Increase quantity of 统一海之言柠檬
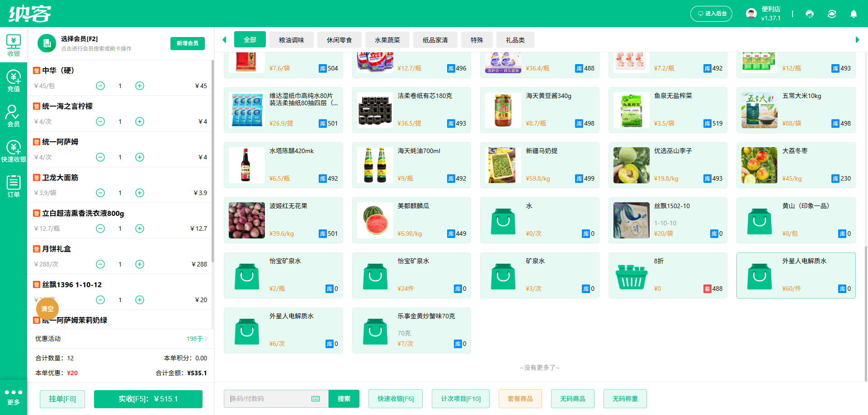 (x=140, y=121)
